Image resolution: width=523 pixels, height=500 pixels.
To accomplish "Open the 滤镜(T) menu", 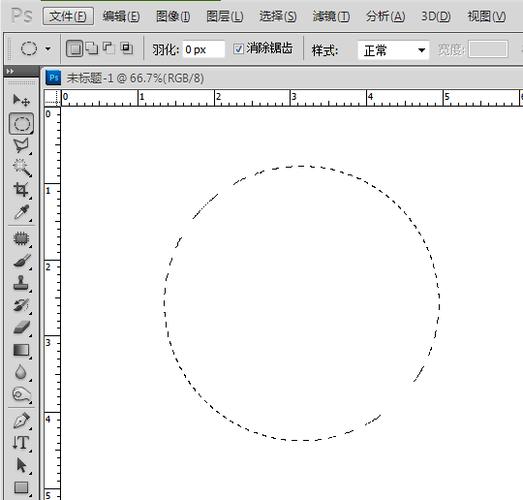I will click(x=331, y=16).
